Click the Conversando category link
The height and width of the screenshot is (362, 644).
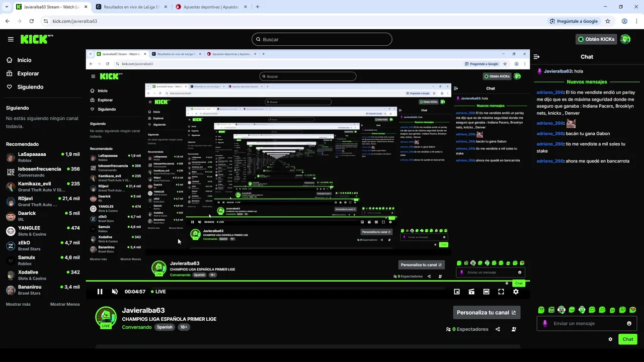(x=136, y=327)
